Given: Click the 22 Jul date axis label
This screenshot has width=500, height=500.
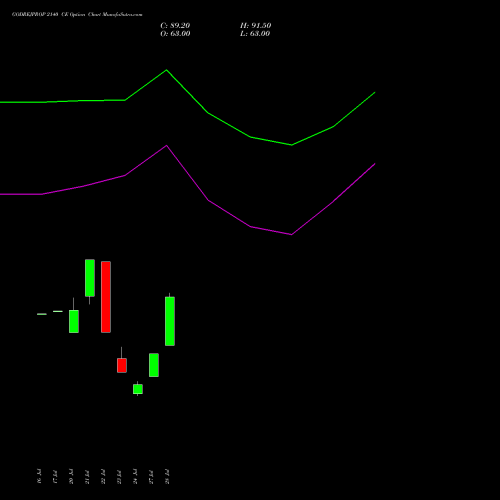Looking at the screenshot, I should tap(103, 476).
